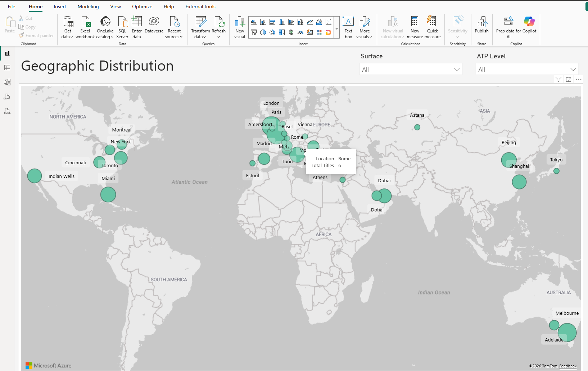Image resolution: width=588 pixels, height=371 pixels.
Task: Click the Geographic Distribution title text
Action: (97, 66)
